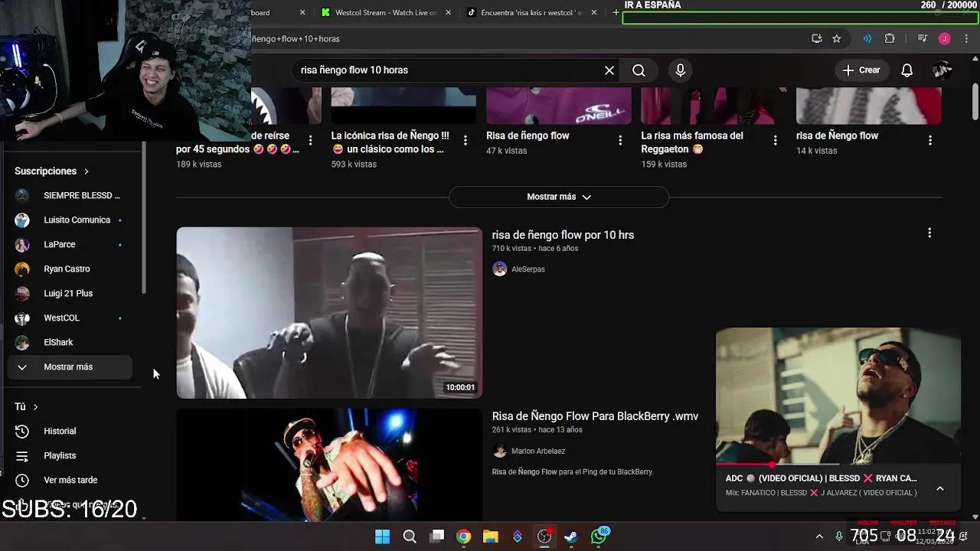Viewport: 980px width, 551px height.
Task: Open options for 'de reírse por 45 segundos' video
Action: [310, 140]
